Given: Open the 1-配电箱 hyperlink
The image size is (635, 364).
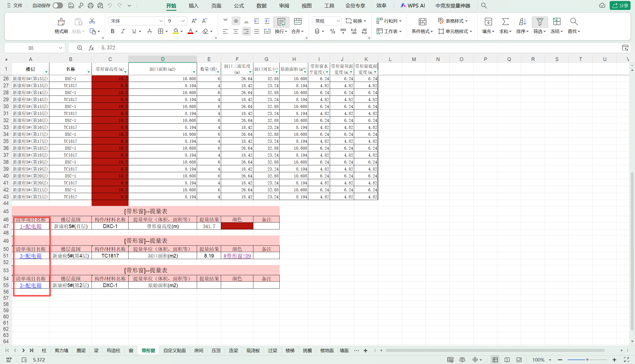Looking at the screenshot, I should (31, 226).
